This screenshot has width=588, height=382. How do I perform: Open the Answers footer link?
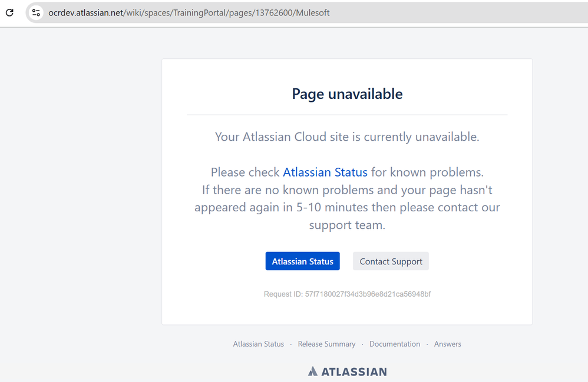click(x=447, y=344)
